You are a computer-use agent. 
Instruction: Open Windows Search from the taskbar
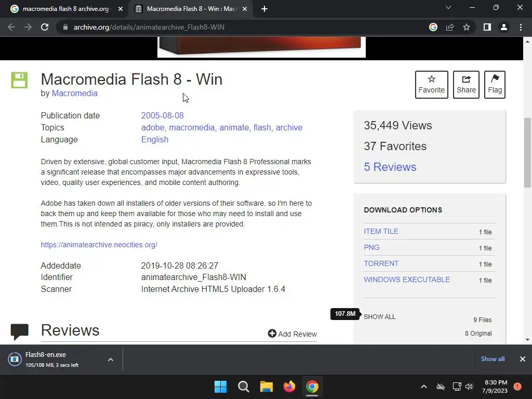click(x=244, y=387)
